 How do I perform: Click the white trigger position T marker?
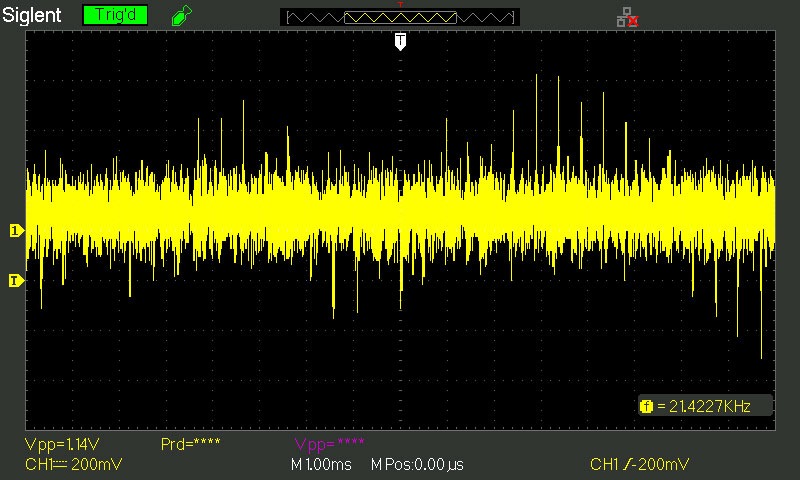401,42
